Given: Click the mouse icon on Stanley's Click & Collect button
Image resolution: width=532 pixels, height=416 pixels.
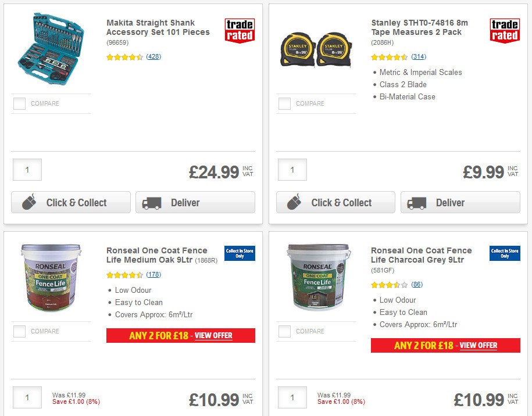Looking at the screenshot, I should coord(295,203).
